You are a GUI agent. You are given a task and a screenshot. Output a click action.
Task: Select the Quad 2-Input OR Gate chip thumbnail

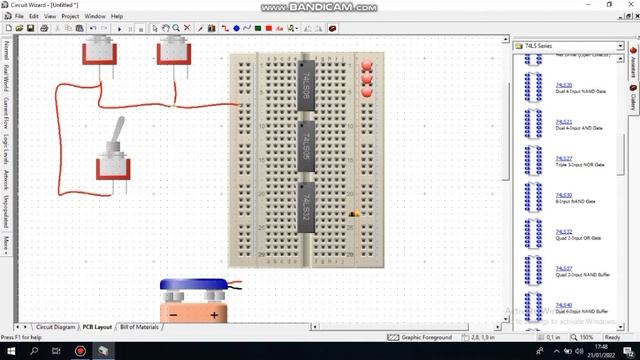coord(533,234)
